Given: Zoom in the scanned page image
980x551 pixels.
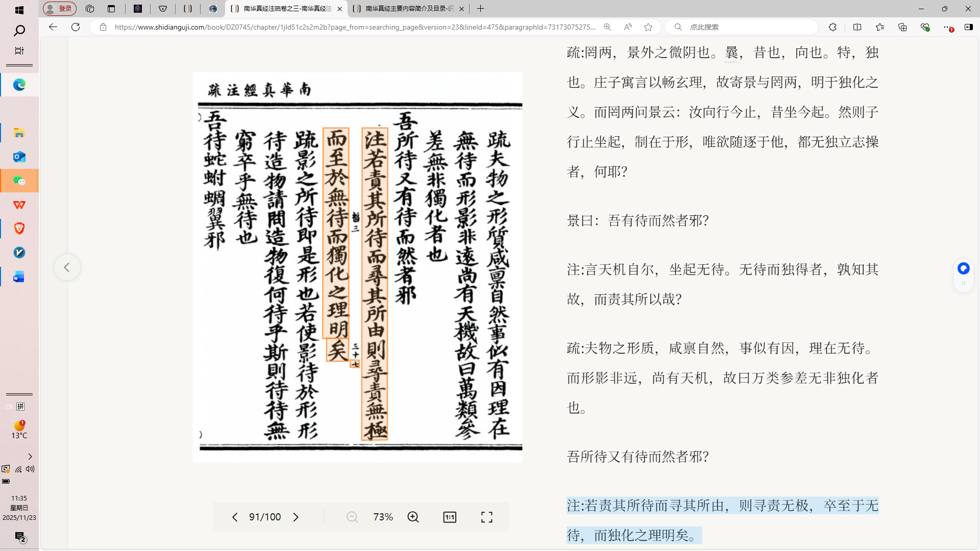Looking at the screenshot, I should point(413,517).
